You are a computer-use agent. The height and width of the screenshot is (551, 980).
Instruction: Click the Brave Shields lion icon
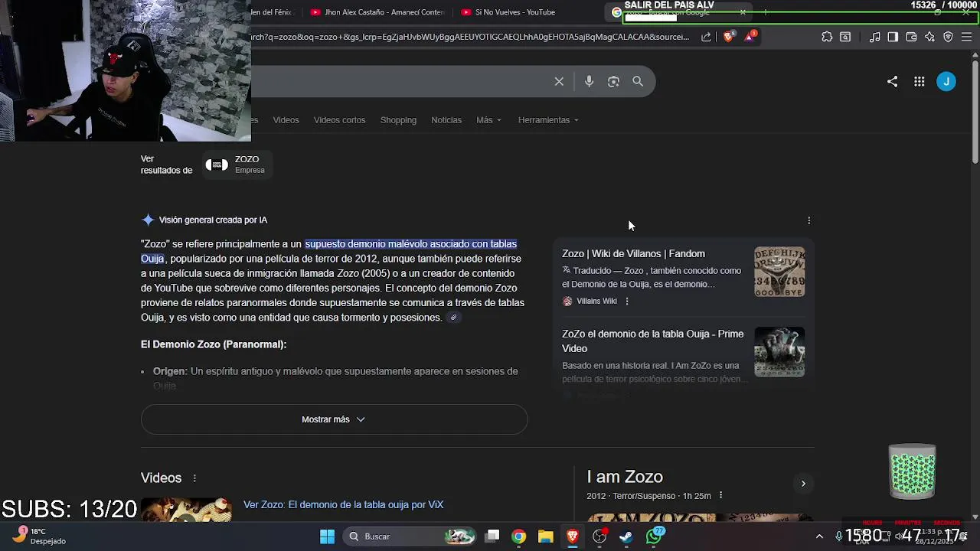pyautogui.click(x=728, y=36)
